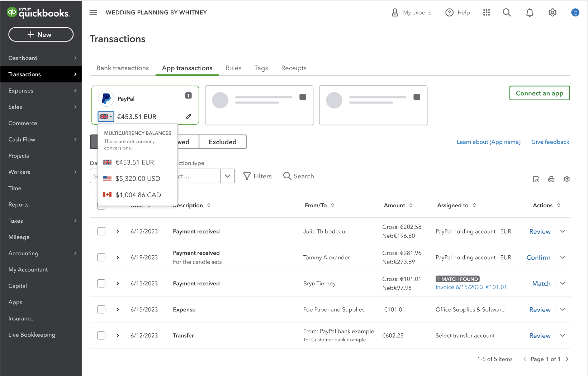Click the PayPal notification count badge
Viewport: 588px width, 376px height.
point(188,96)
